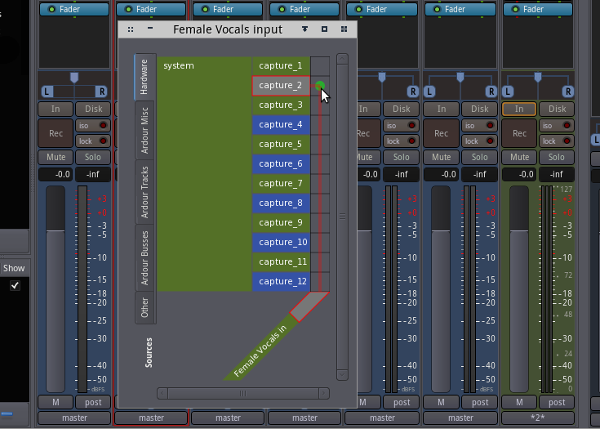
Task: Switch to the Ardour Busses tab
Action: pyautogui.click(x=145, y=258)
